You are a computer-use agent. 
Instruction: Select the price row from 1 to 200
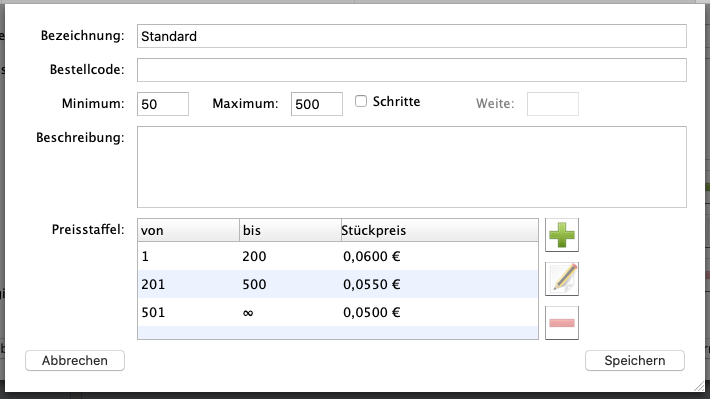point(338,256)
